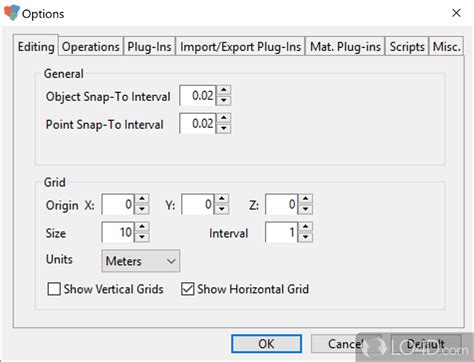Increase Object Snap-To Interval with up arrow
Viewport: 474px width, 362px height.
224,90
